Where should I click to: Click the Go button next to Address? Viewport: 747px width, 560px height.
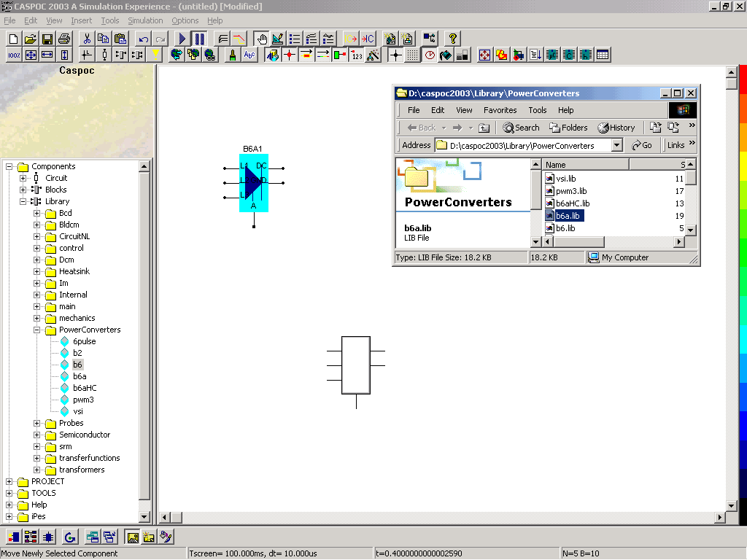click(642, 145)
